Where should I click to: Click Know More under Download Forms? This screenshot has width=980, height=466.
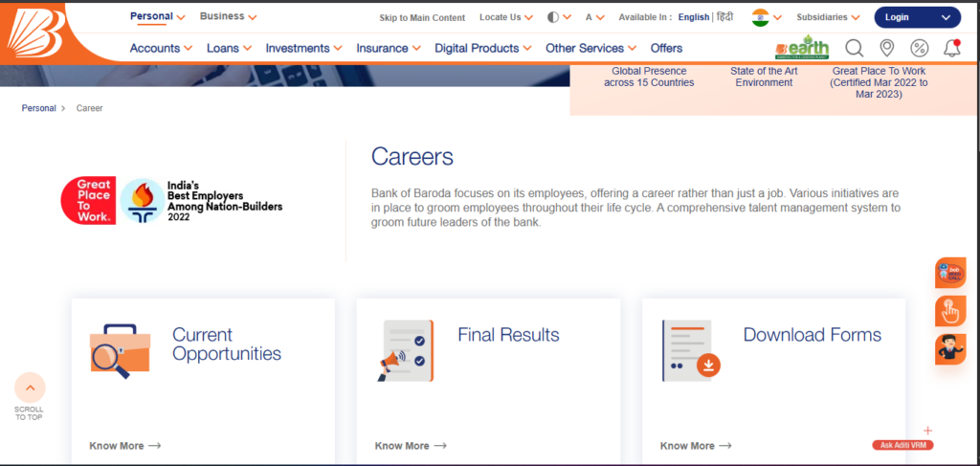point(696,446)
